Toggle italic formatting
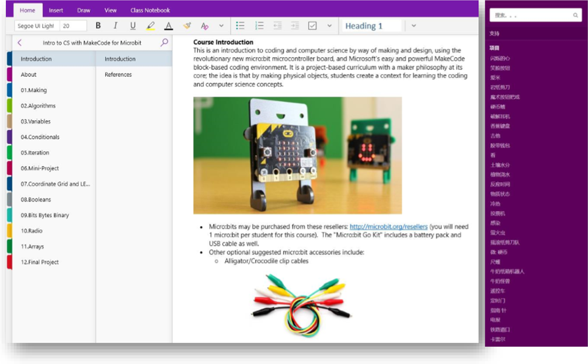Screen dimensions: 588x364 115,26
